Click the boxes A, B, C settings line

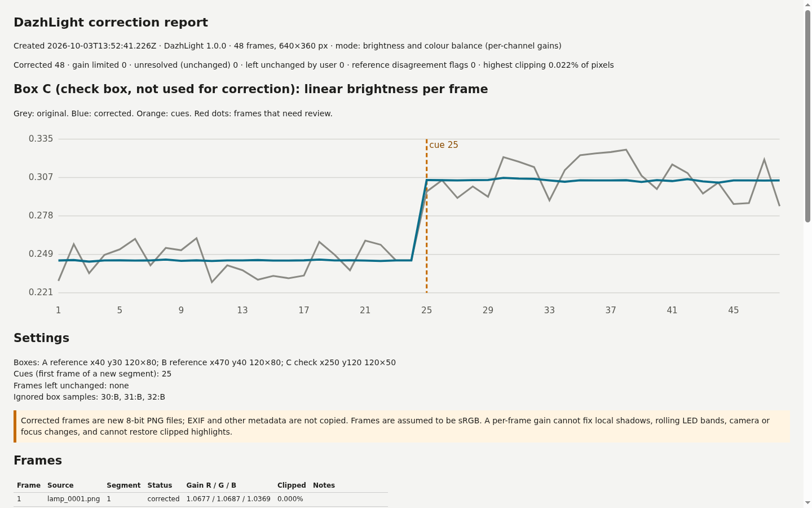tap(205, 362)
